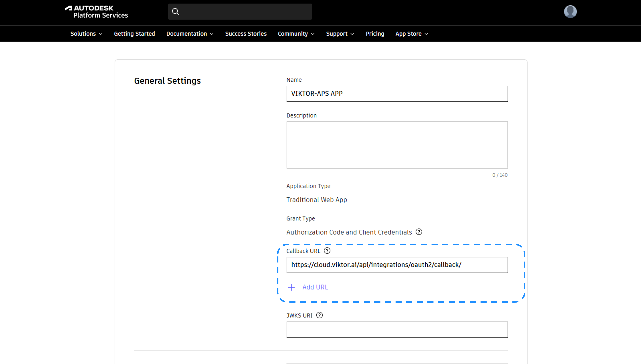The height and width of the screenshot is (364, 641).
Task: Click the Autodesk Platform Services logo
Action: (x=96, y=12)
